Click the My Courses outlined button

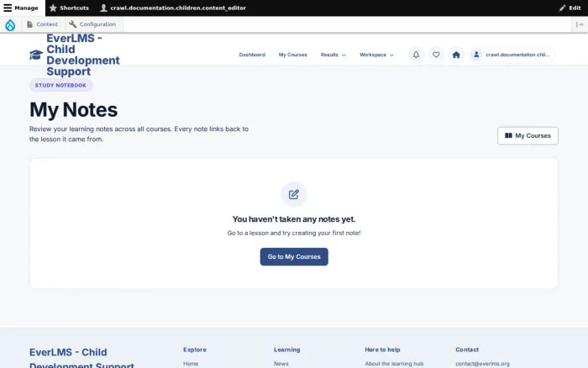[x=528, y=136]
